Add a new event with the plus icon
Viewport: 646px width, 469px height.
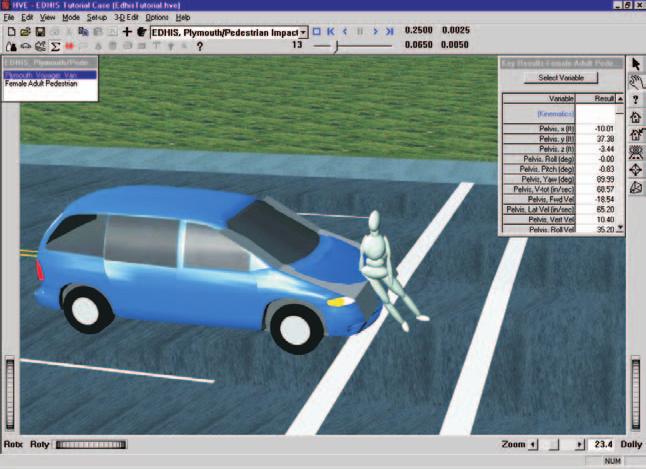coord(127,32)
